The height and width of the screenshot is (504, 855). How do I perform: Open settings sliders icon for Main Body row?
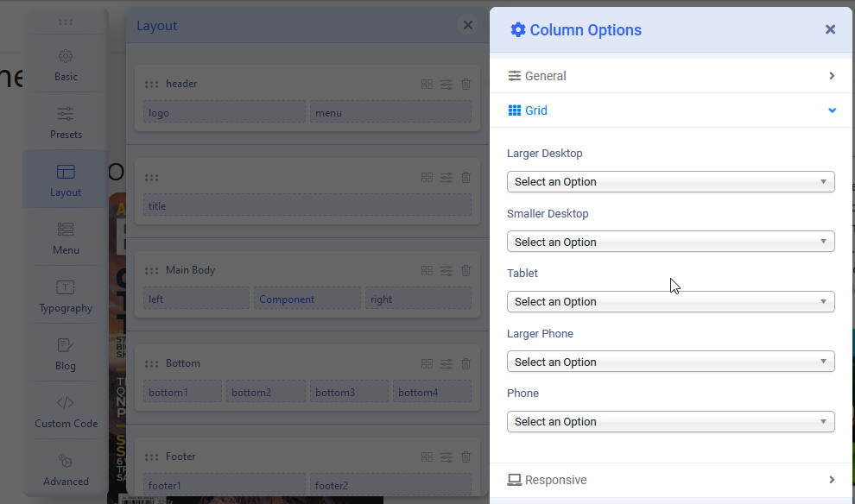(x=446, y=270)
